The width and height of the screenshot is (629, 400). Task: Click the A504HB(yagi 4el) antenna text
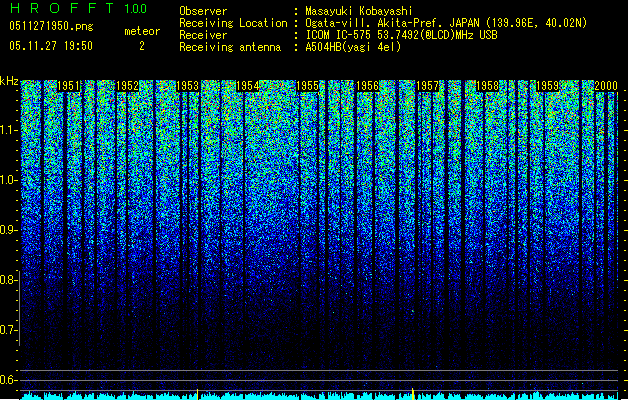coord(353,47)
